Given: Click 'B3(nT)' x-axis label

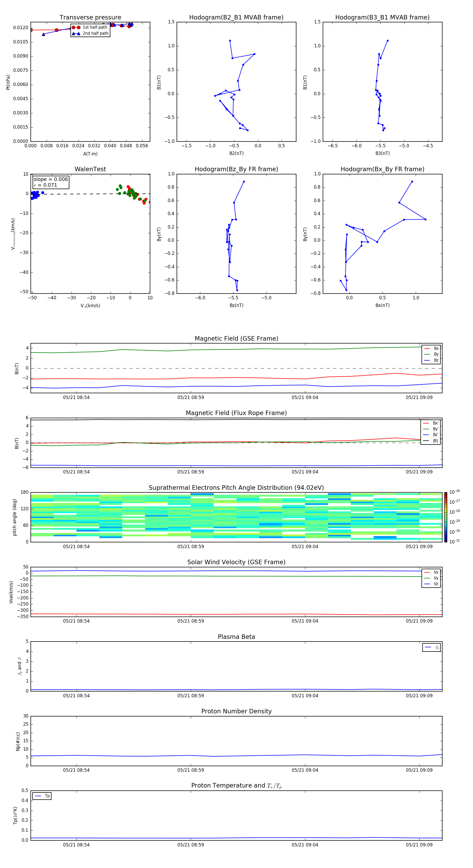Looking at the screenshot, I should (x=382, y=153).
